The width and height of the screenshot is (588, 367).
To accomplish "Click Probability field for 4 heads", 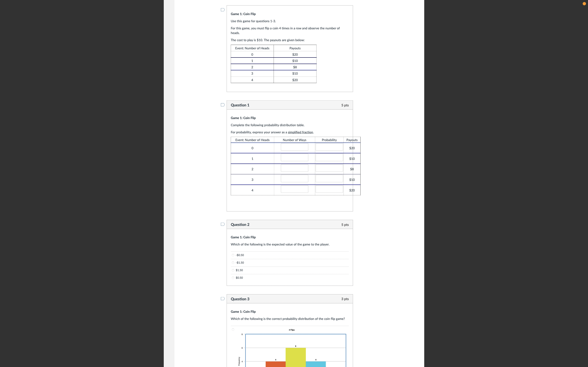I will [329, 189].
